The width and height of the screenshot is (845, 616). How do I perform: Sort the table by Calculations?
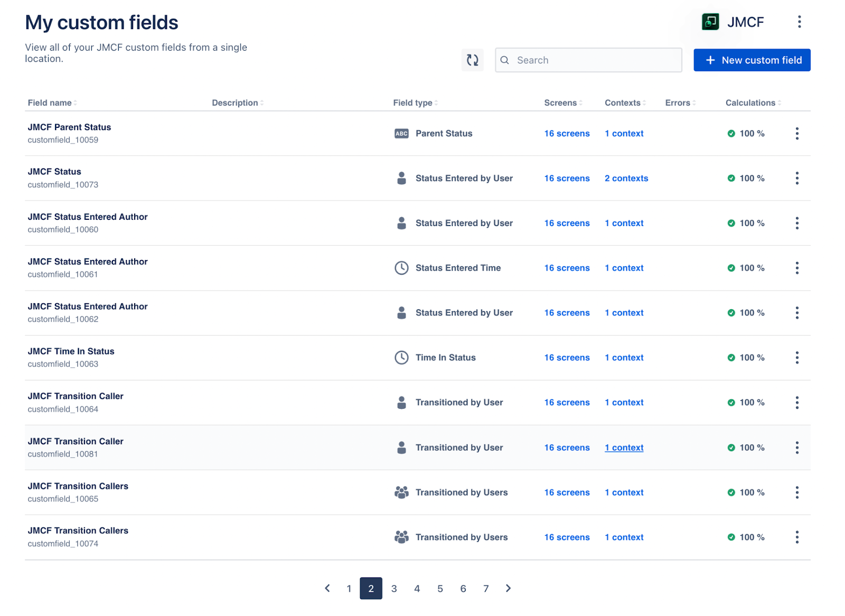click(753, 103)
